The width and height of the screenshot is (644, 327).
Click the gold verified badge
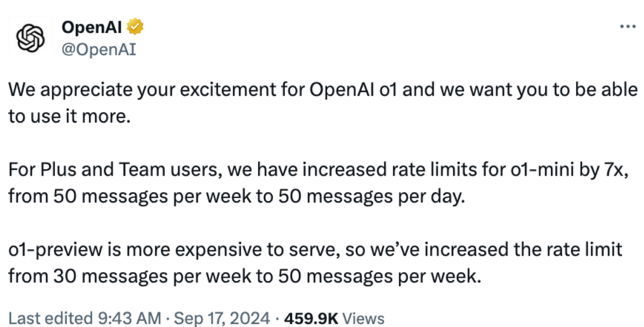(137, 26)
